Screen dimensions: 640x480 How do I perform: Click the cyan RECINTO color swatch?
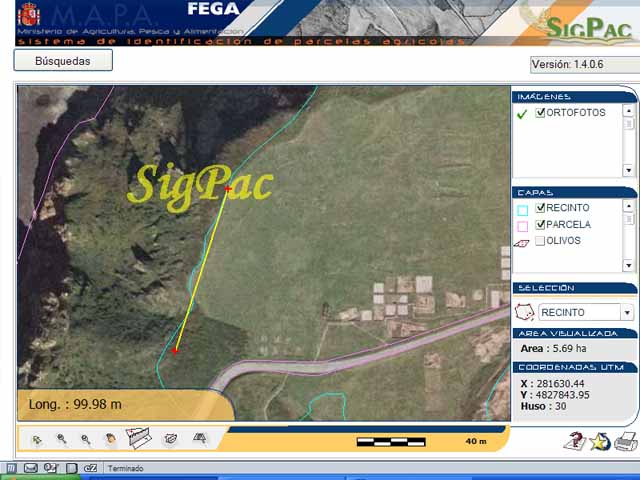coord(522,210)
